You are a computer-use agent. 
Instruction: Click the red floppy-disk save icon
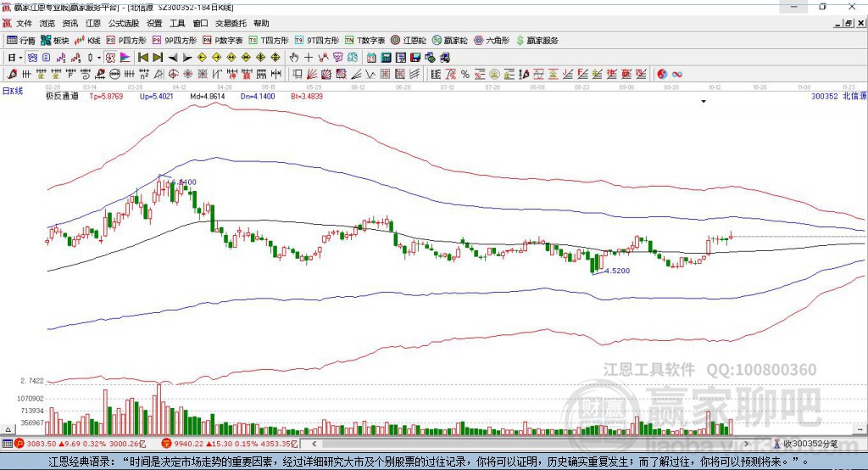point(415,58)
